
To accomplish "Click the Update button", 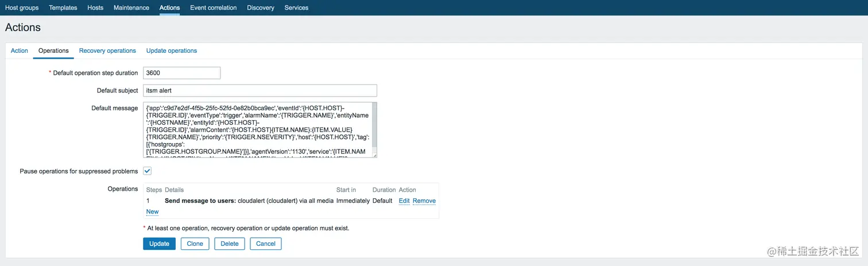I will click(x=160, y=244).
